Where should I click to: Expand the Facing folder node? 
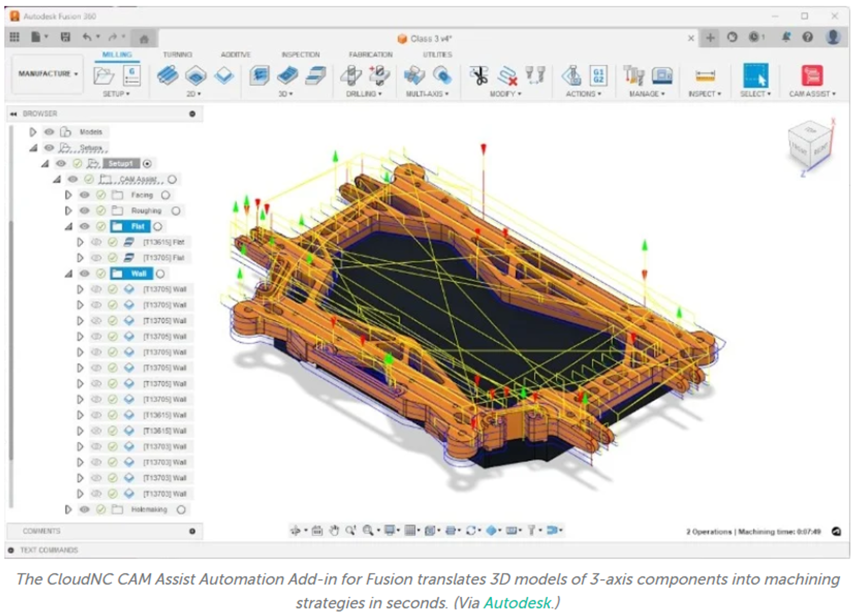(x=68, y=195)
